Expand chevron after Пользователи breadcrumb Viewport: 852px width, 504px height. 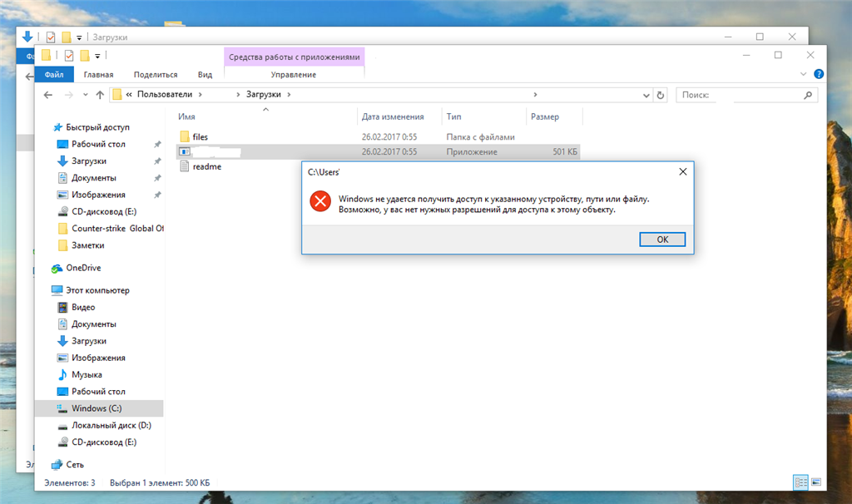(200, 95)
